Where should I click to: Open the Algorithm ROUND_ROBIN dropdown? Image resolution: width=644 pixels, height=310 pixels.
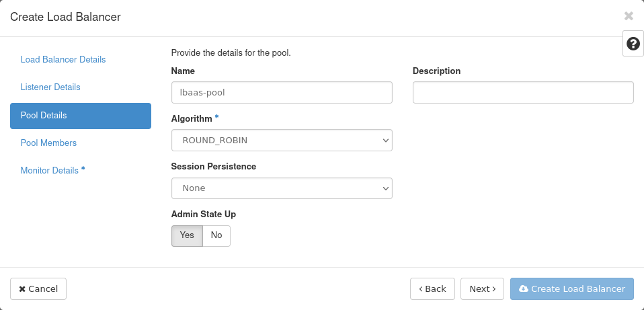[x=282, y=140]
